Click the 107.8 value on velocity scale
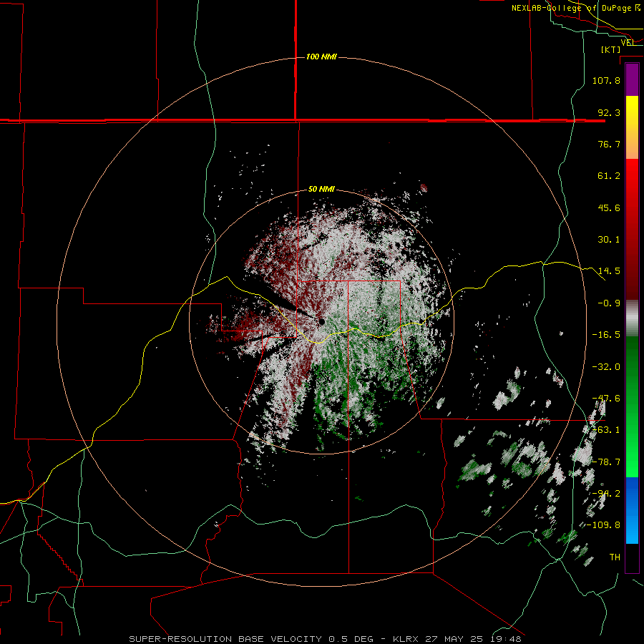Image resolution: width=644 pixels, height=644 pixels. (606, 80)
